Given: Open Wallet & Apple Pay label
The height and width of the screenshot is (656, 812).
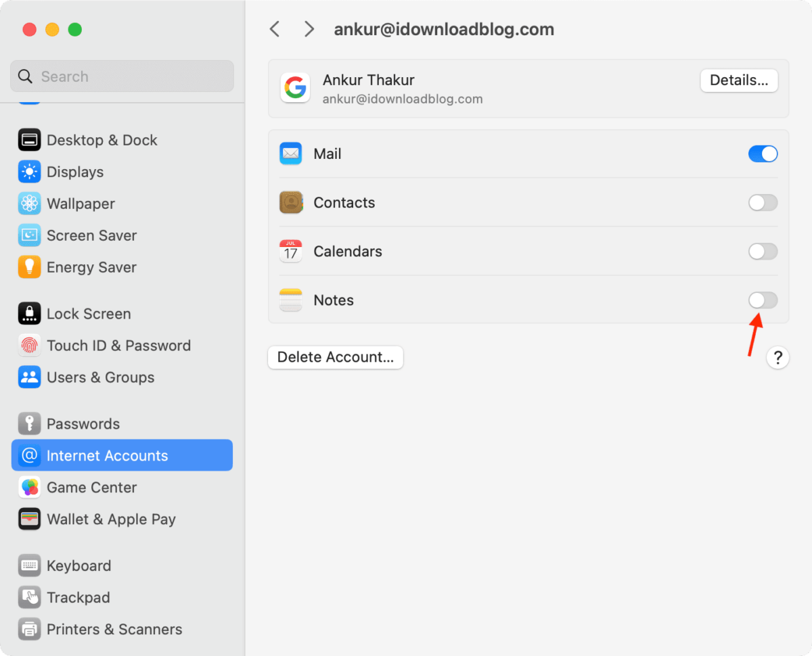Looking at the screenshot, I should (111, 519).
